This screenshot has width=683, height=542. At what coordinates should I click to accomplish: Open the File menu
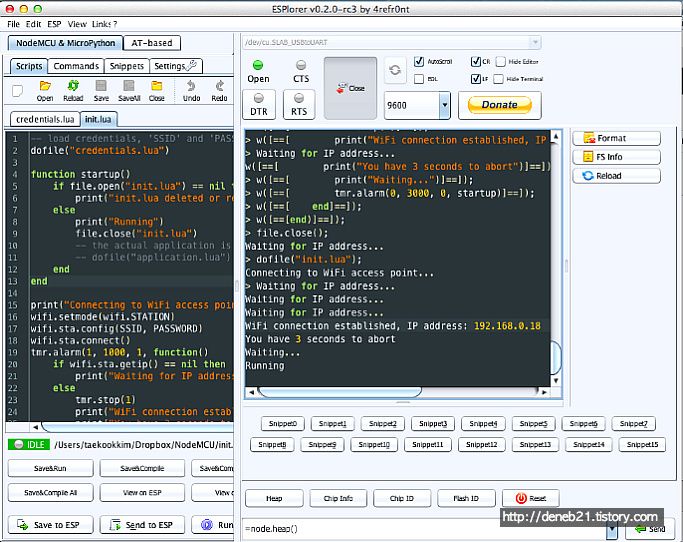point(14,24)
